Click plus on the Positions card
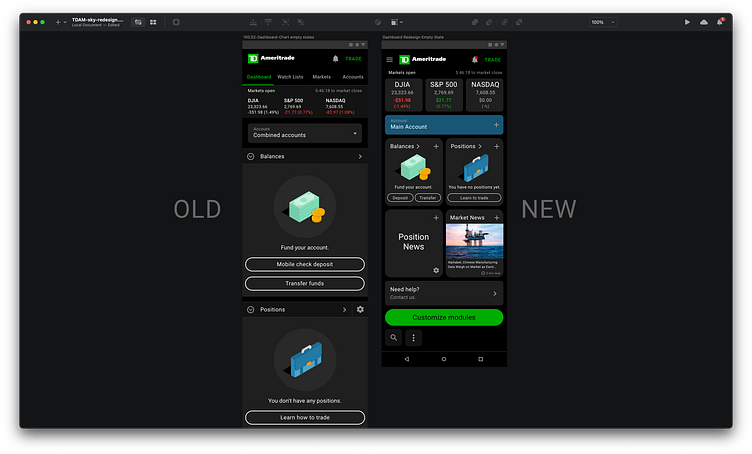Screen dimensions: 752x454 pyautogui.click(x=496, y=146)
